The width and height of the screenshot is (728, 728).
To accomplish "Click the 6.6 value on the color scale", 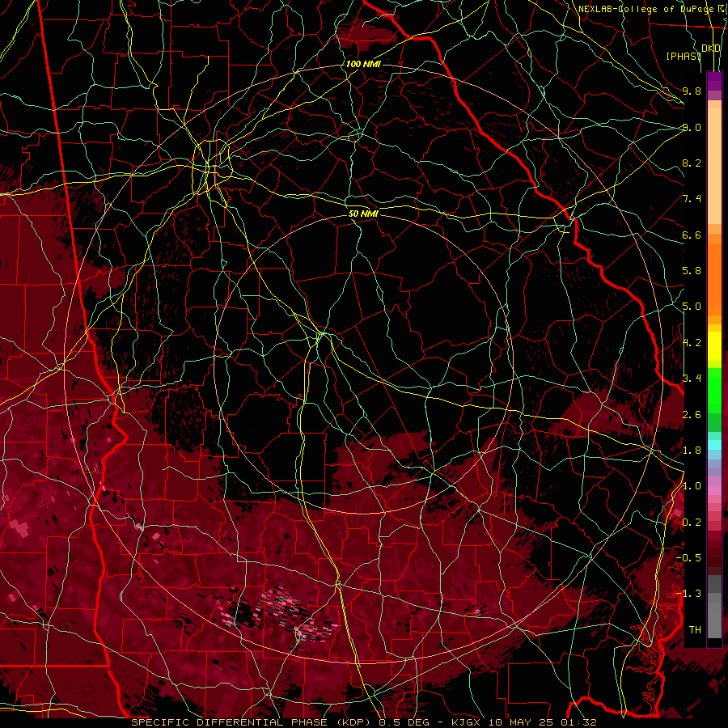I will (692, 235).
